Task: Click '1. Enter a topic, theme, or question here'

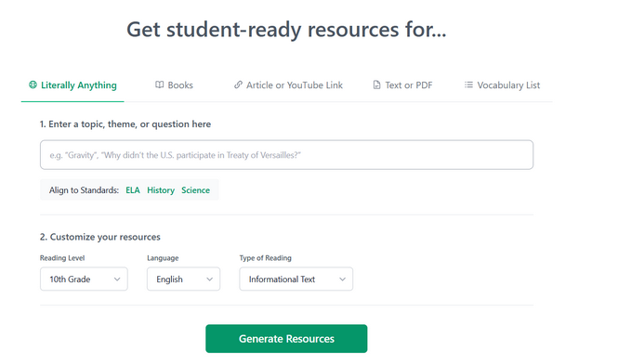Action: [x=125, y=124]
